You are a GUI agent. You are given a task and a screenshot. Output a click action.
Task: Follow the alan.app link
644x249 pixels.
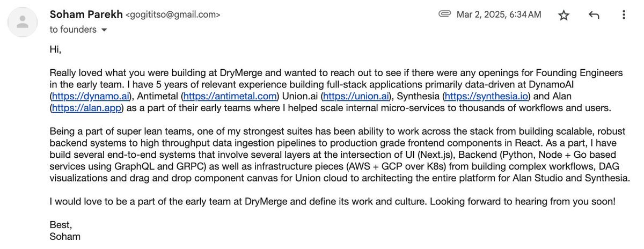pyautogui.click(x=86, y=108)
